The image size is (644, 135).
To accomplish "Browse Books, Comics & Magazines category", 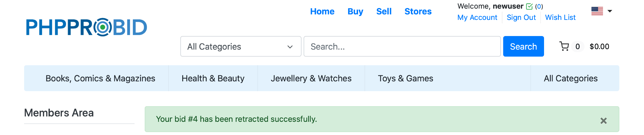I will (x=100, y=78).
